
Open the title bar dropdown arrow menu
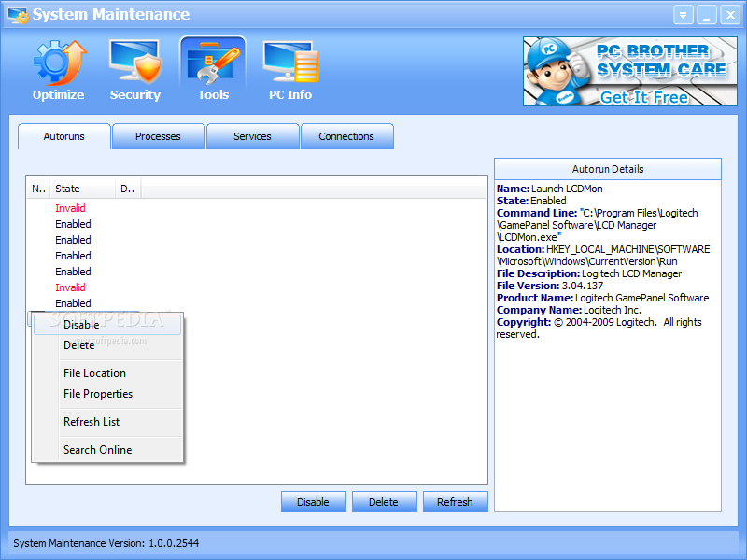tap(684, 15)
